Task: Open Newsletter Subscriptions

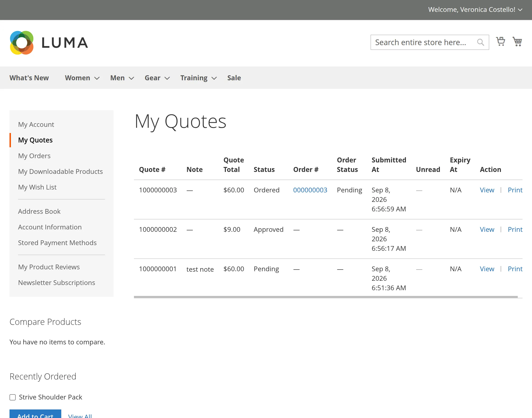Action: click(57, 282)
